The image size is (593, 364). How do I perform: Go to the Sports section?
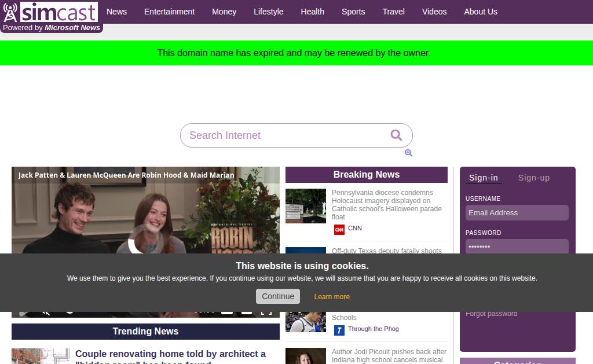coord(353,12)
